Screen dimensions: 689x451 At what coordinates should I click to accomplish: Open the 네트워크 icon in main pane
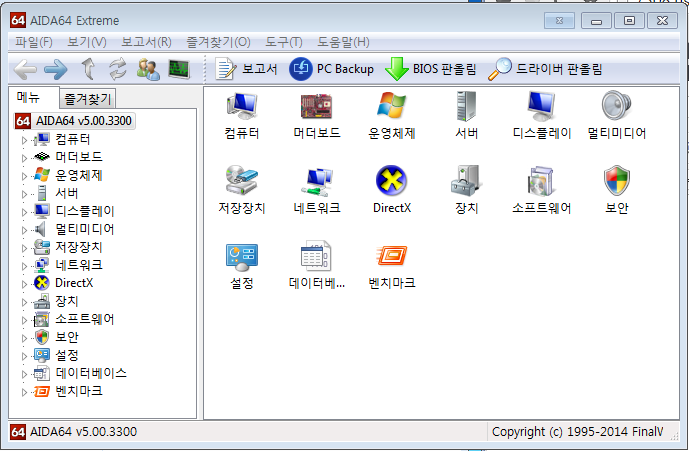[x=316, y=182]
